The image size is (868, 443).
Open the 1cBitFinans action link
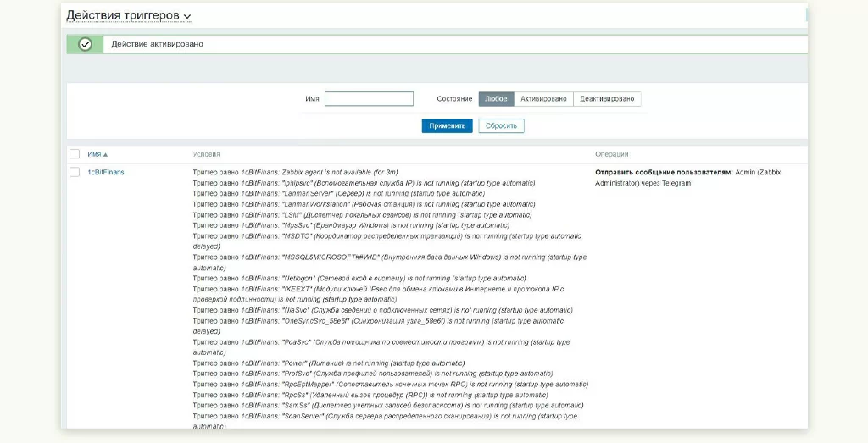pyautogui.click(x=106, y=172)
